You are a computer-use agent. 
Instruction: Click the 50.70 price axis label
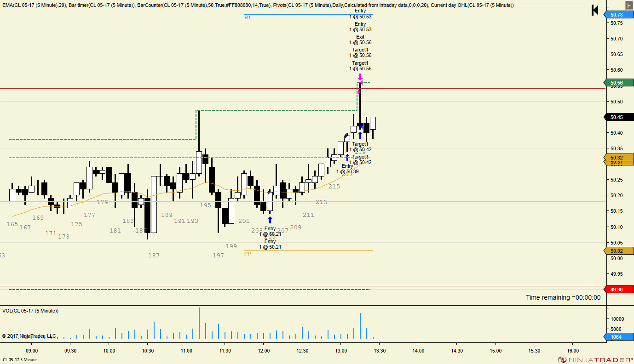(x=617, y=39)
